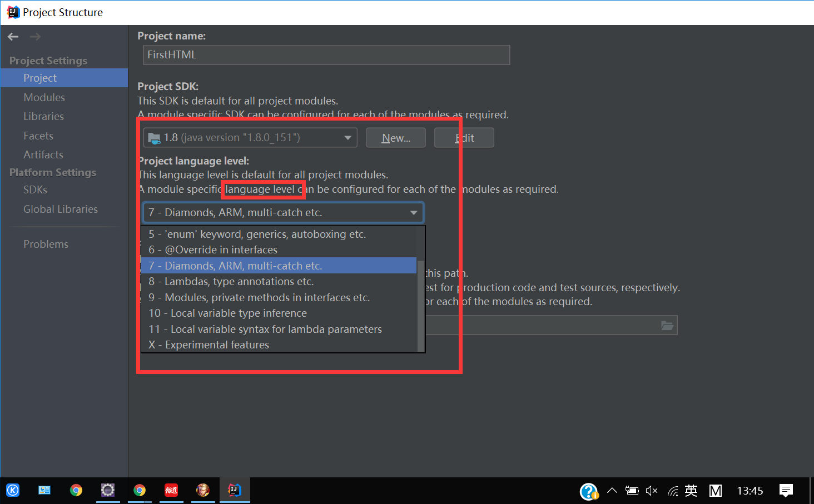814x504 pixels.
Task: Open the project language level dropdown
Action: (282, 212)
